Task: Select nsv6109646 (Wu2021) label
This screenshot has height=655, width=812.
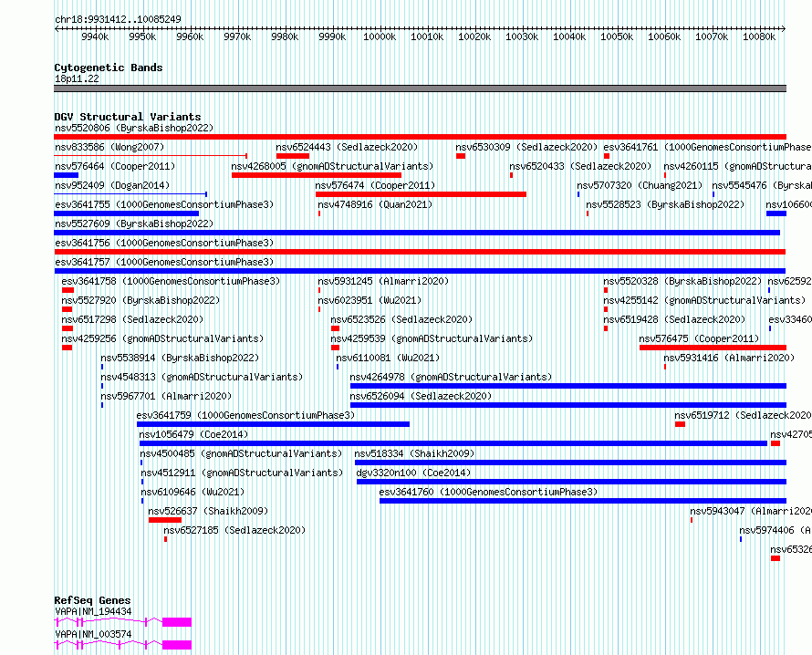Action: tap(193, 492)
